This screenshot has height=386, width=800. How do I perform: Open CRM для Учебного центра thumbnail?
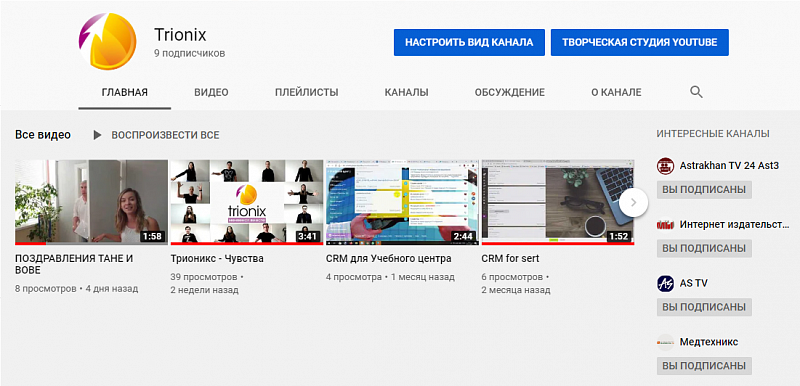403,202
